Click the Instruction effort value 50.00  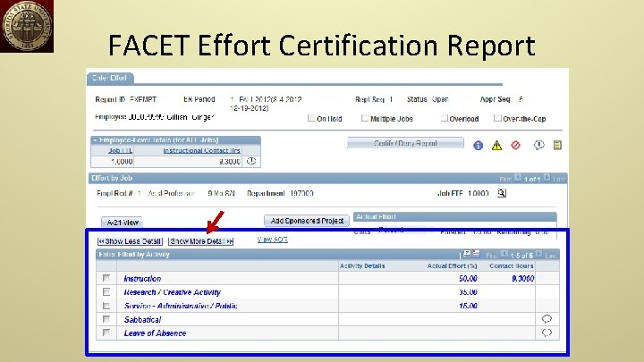click(x=468, y=279)
